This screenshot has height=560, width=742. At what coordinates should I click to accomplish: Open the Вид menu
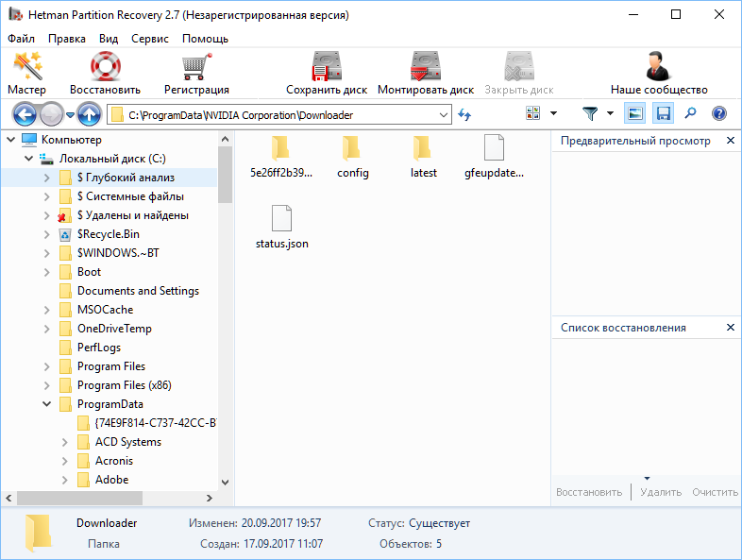pyautogui.click(x=109, y=39)
